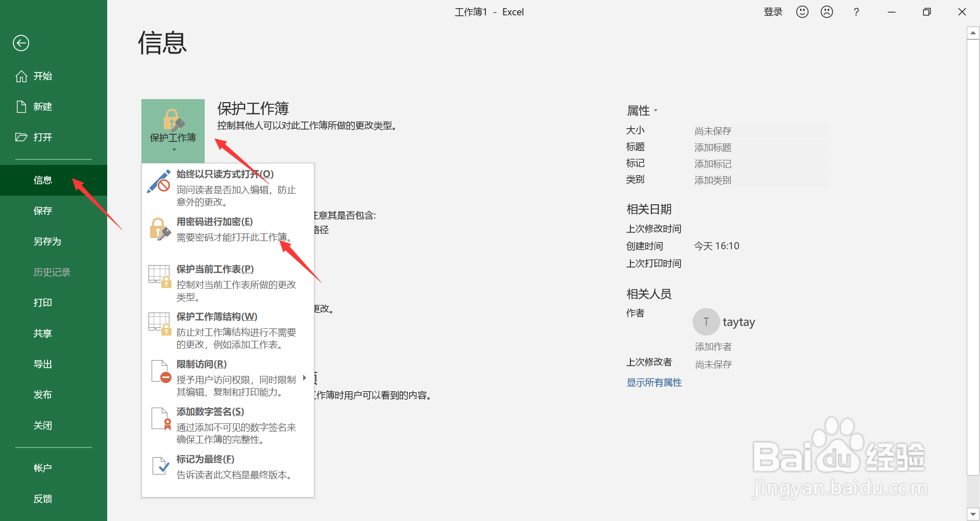Viewport: 980px width, 521px height.
Task: Click the 添加标记 property field
Action: click(762, 164)
